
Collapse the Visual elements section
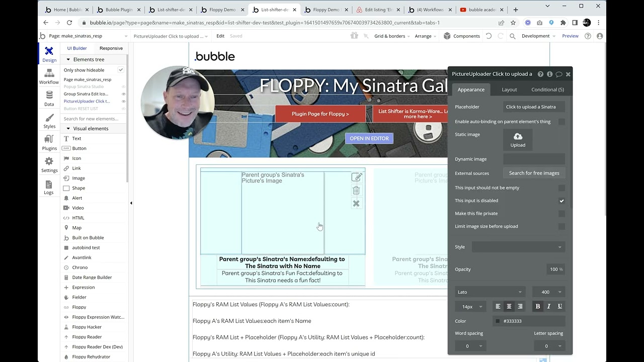(x=68, y=129)
